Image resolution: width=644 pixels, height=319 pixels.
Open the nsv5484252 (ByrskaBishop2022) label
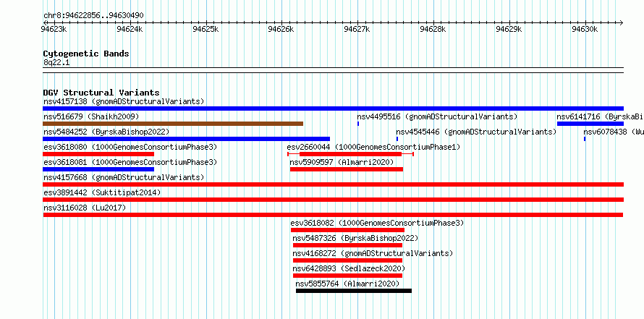click(106, 132)
